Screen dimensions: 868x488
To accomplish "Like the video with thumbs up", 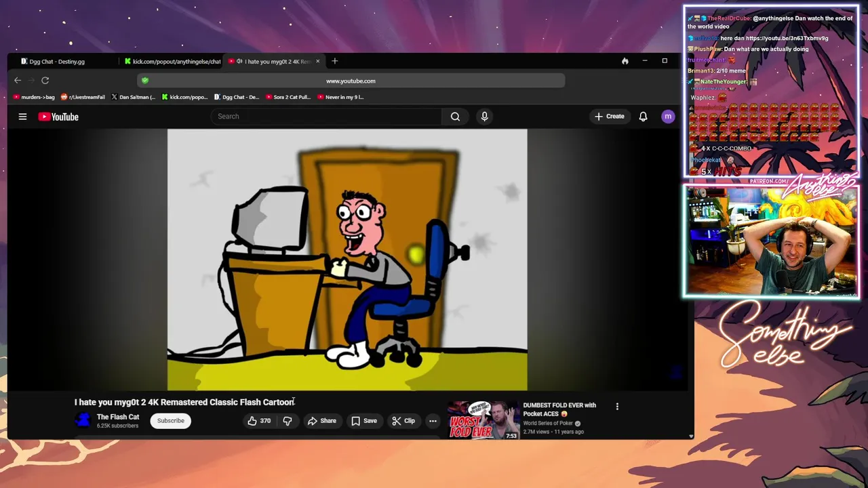I will [x=259, y=421].
